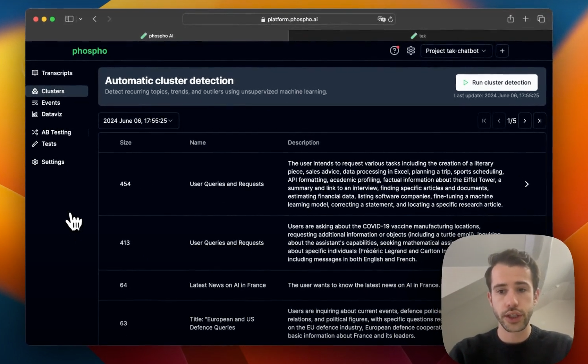Click the Dataviz chart icon
This screenshot has width=588, height=364.
tap(35, 114)
